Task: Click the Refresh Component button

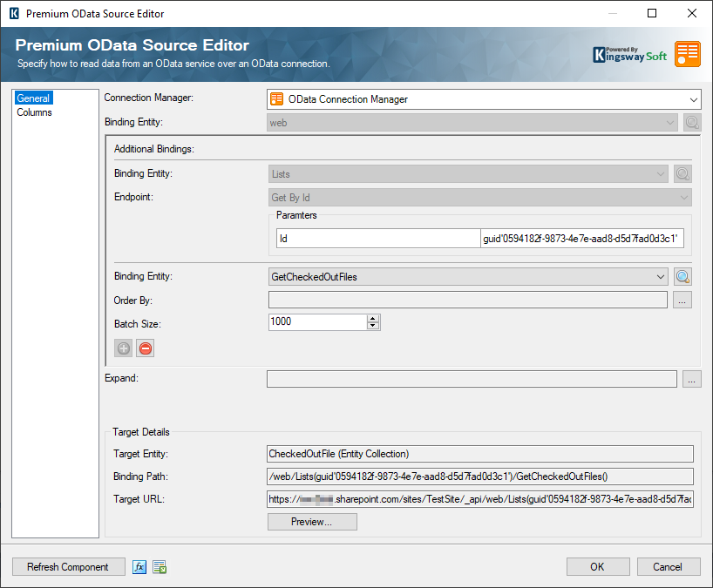Action: [68, 566]
